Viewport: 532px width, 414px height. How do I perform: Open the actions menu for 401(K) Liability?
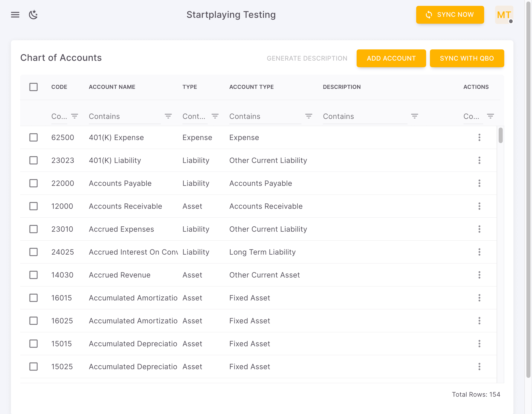(480, 160)
